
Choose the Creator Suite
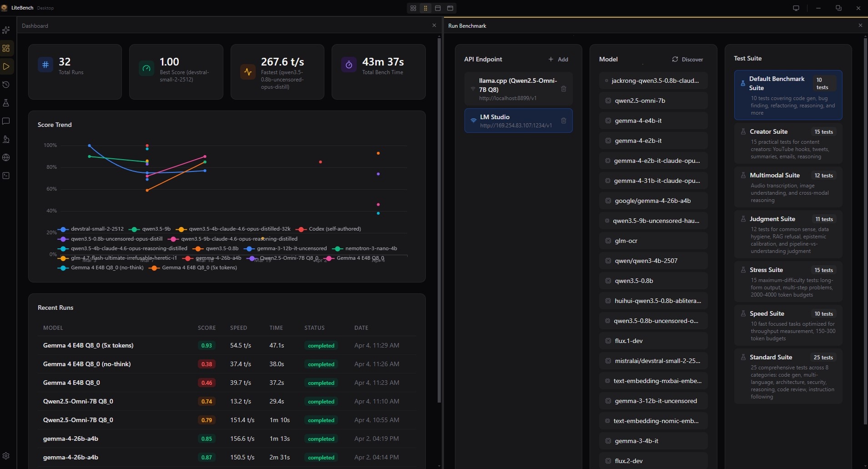pyautogui.click(x=788, y=143)
